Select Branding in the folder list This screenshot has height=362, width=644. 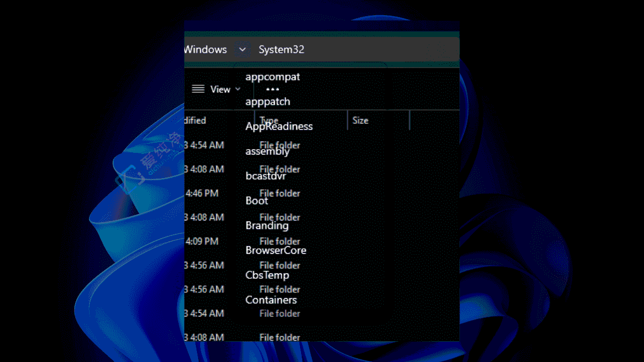(x=267, y=226)
